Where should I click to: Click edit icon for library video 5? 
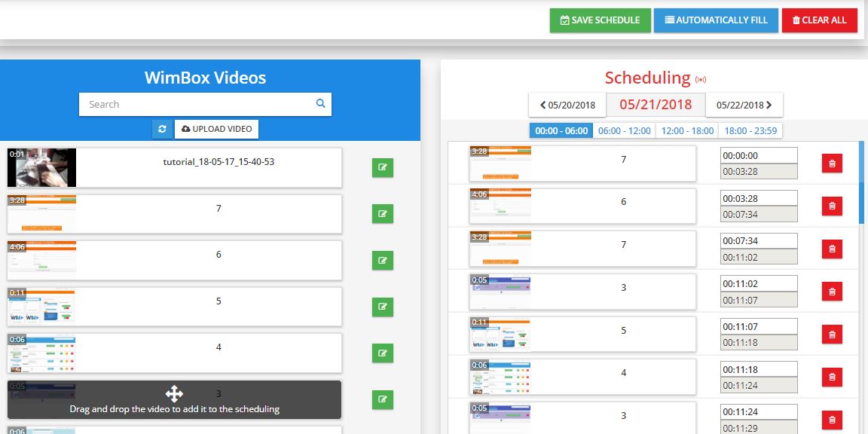[383, 307]
